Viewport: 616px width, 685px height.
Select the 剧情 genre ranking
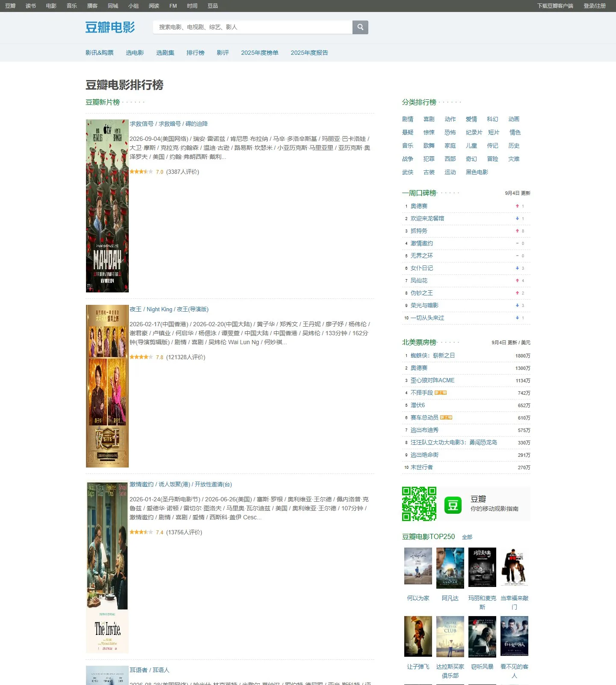pyautogui.click(x=408, y=119)
